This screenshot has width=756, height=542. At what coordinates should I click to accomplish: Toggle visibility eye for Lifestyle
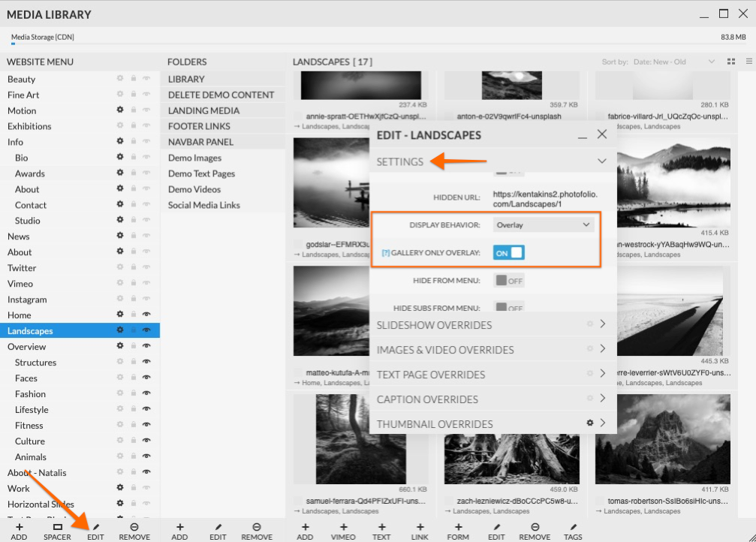[146, 409]
